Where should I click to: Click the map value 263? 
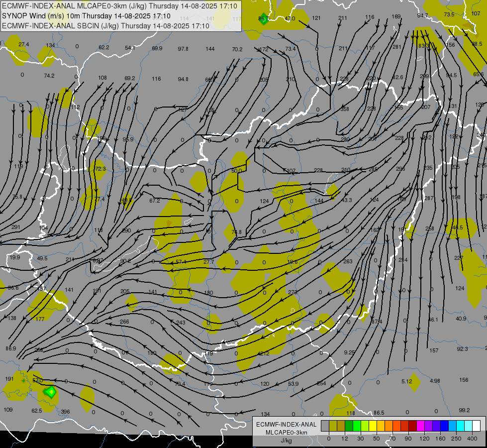click(348, 261)
